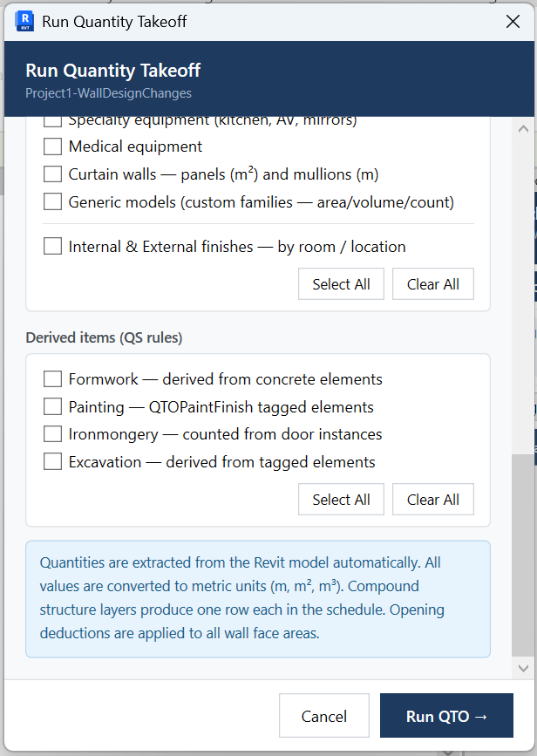
Task: Clear All derived items
Action: click(433, 500)
